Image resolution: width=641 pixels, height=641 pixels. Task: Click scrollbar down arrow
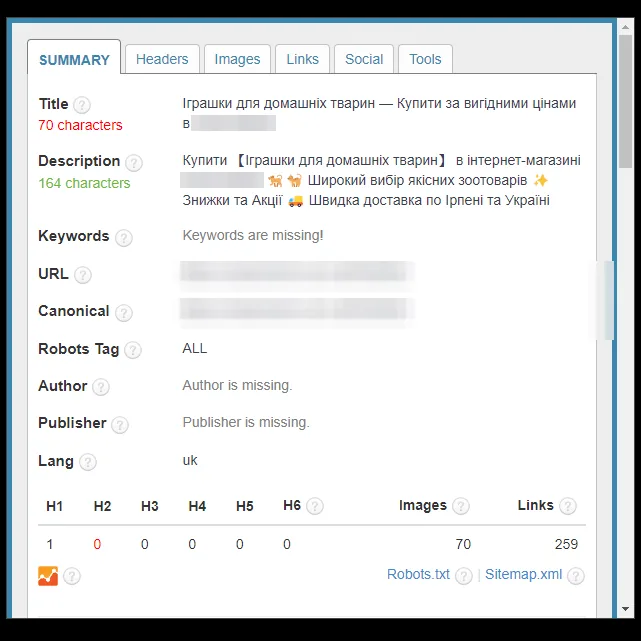pos(625,609)
